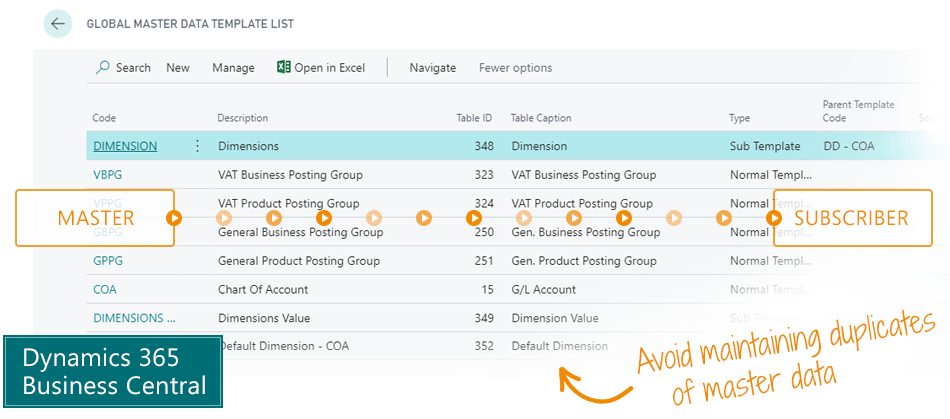Click Fewer options
The height and width of the screenshot is (419, 950).
(x=515, y=68)
